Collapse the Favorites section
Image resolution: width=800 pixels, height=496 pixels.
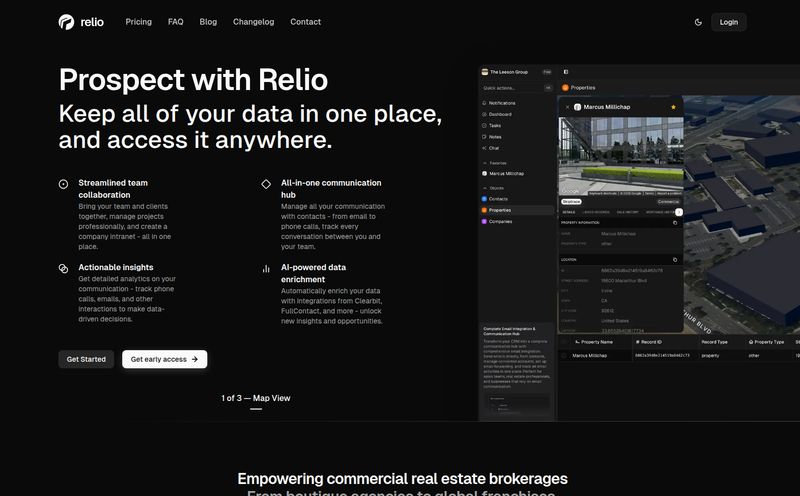point(494,163)
